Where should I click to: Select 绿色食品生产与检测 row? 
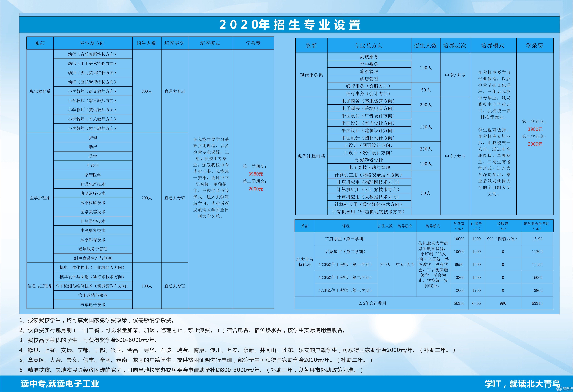pyautogui.click(x=93, y=258)
